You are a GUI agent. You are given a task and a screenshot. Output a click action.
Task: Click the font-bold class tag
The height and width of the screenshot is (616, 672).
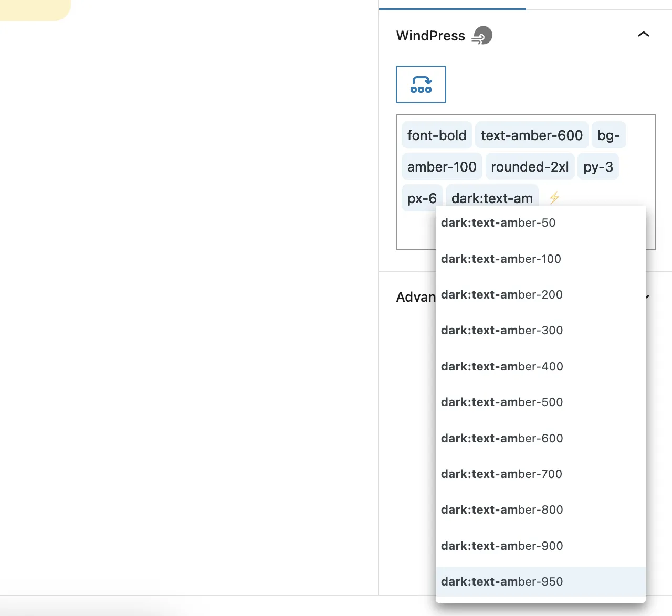[x=437, y=135]
